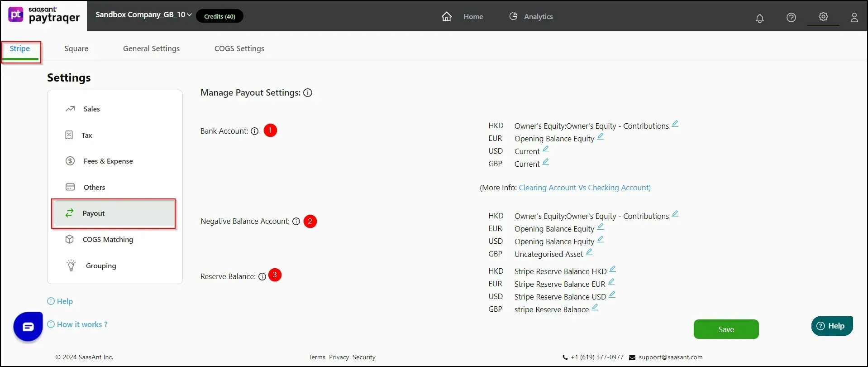Image resolution: width=868 pixels, height=367 pixels.
Task: Open the settings gear icon
Action: [x=823, y=17]
